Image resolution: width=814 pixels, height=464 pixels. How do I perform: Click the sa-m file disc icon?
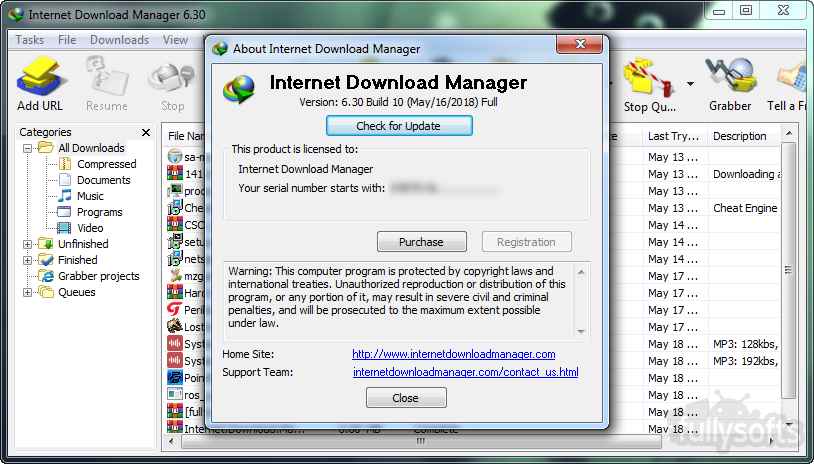(174, 156)
